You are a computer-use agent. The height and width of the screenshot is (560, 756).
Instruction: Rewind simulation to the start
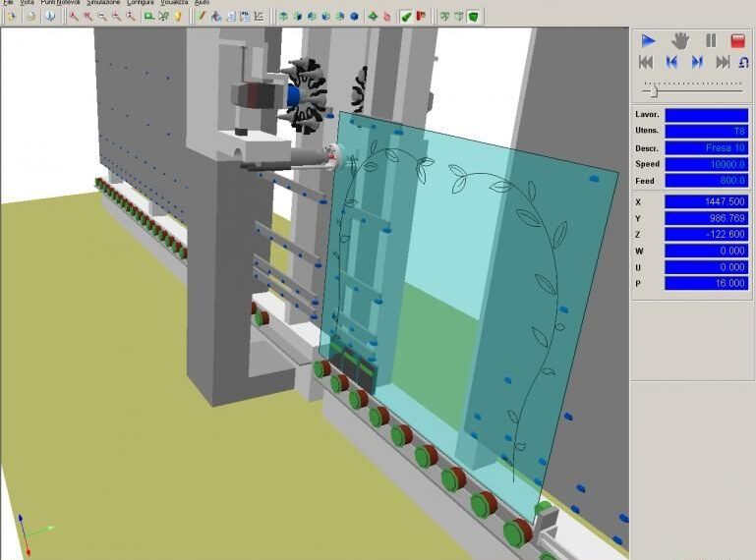pyautogui.click(x=646, y=62)
